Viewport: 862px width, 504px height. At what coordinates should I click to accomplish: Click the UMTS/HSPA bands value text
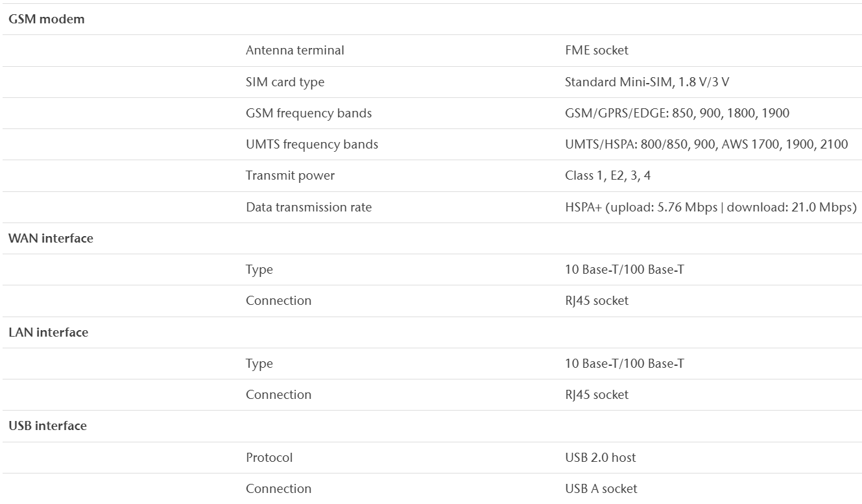click(x=706, y=144)
